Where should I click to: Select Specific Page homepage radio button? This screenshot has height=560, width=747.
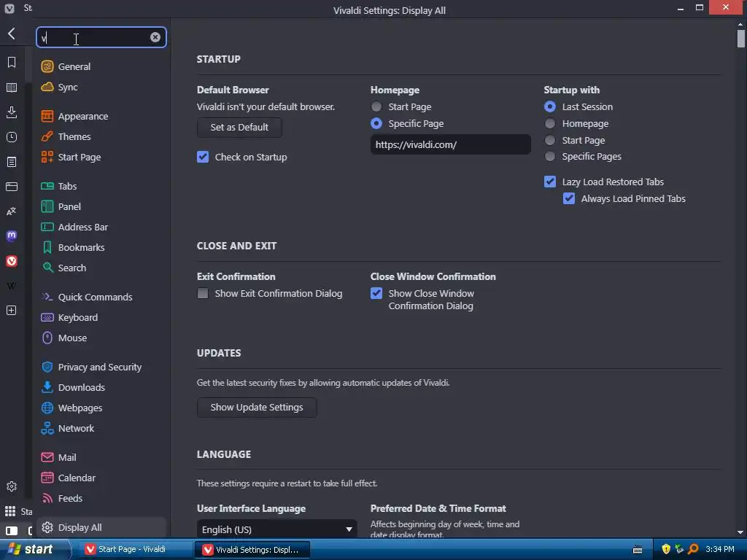(376, 123)
